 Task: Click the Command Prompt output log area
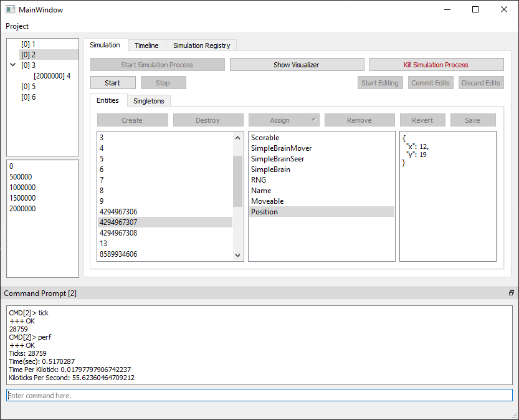click(259, 345)
